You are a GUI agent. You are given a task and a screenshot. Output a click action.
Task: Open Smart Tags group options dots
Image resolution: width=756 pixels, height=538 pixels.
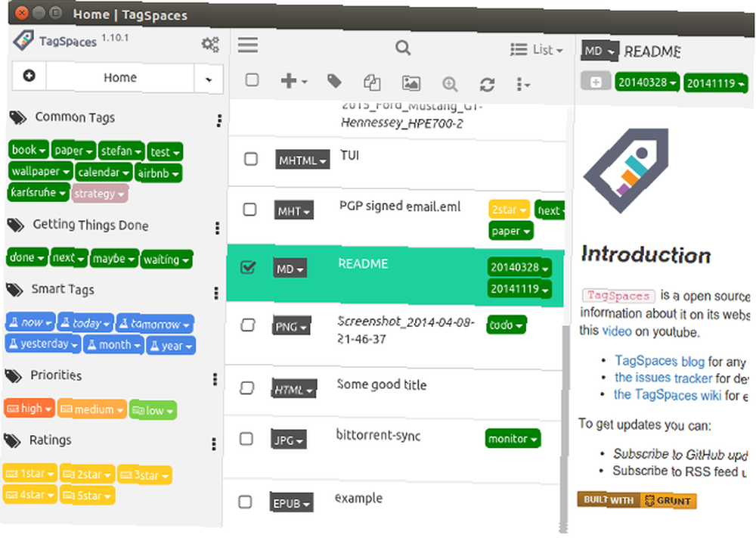click(x=216, y=292)
